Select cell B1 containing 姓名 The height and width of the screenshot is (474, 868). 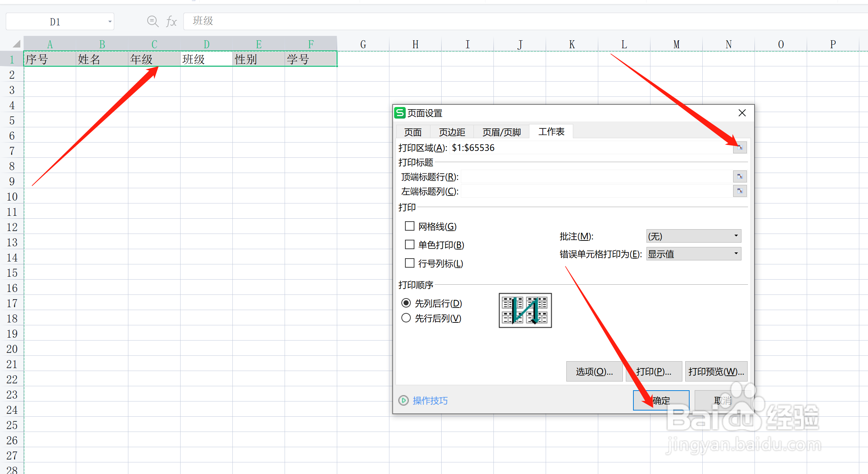(102, 59)
